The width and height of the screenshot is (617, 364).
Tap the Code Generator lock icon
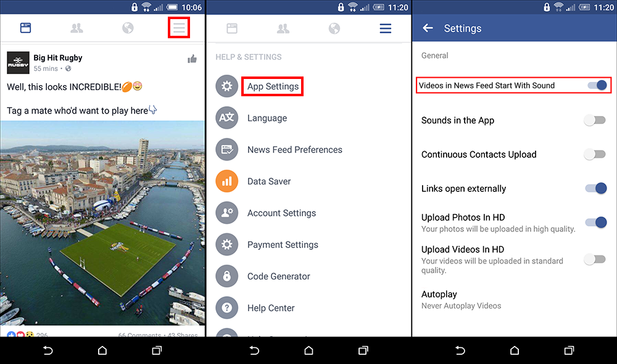coord(226,276)
